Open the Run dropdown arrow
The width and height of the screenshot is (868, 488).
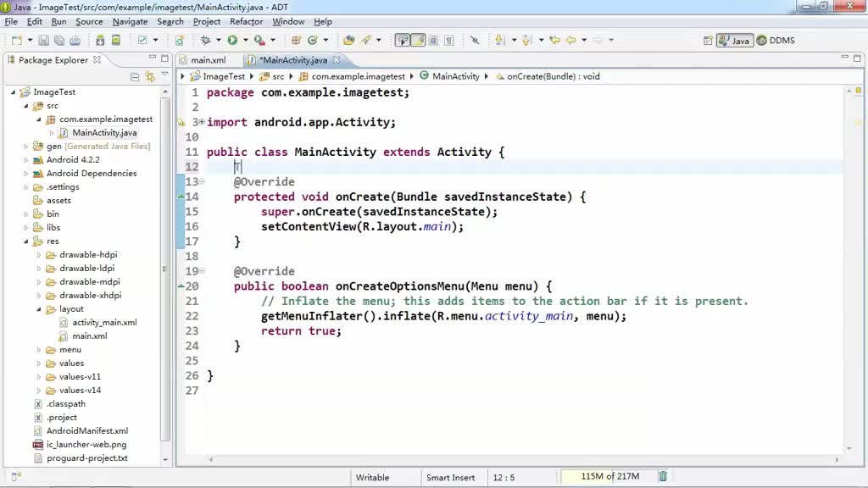[x=245, y=41]
